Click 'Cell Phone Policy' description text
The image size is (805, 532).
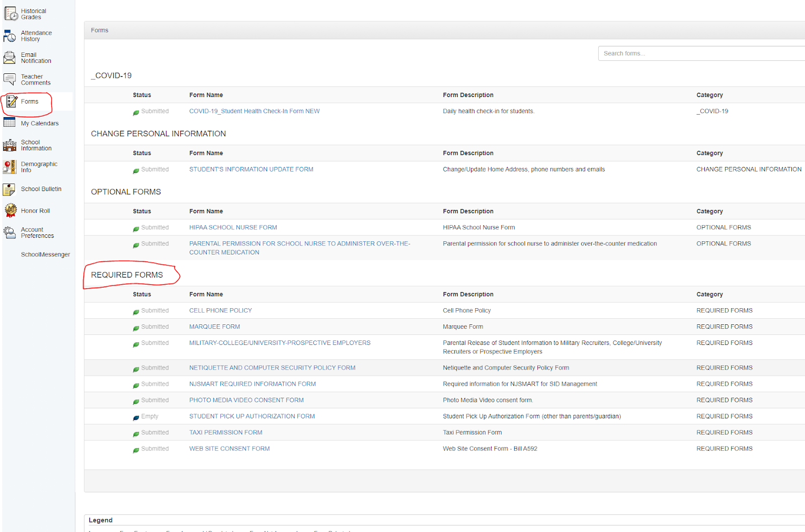click(467, 310)
